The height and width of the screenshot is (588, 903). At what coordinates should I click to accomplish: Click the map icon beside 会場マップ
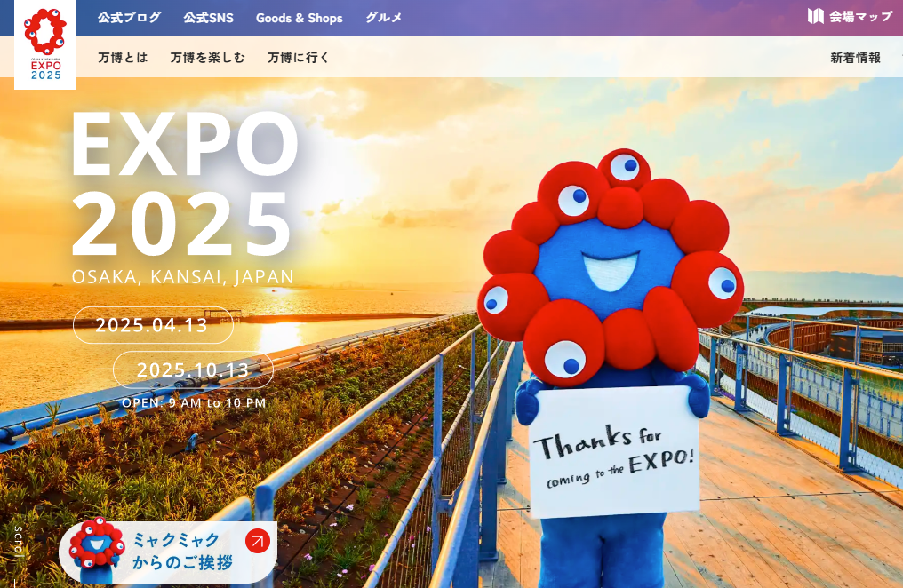click(x=815, y=16)
